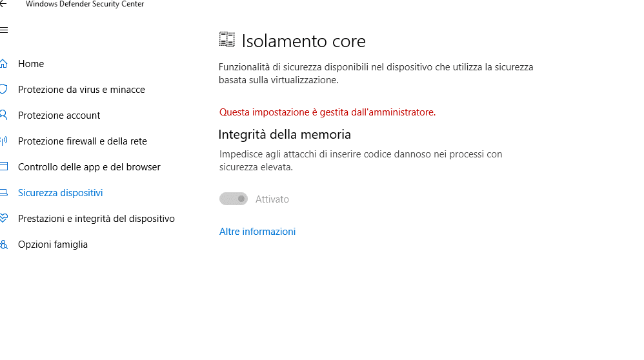
Task: Click the Isolamento core chip icon
Action: click(226, 41)
